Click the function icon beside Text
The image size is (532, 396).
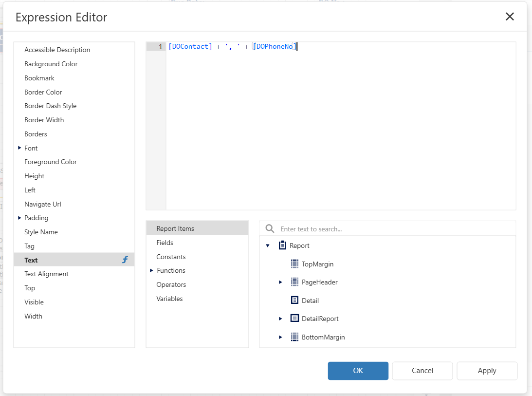pyautogui.click(x=125, y=260)
